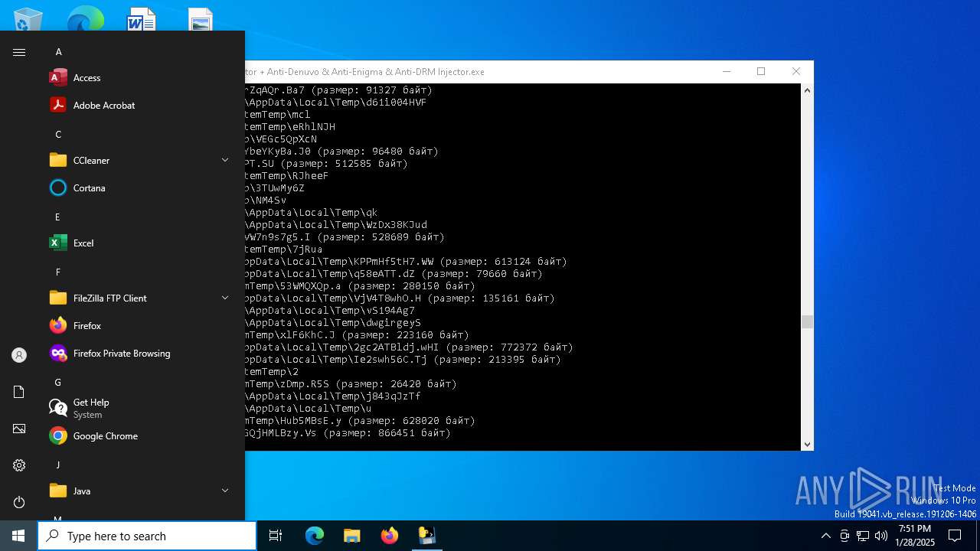Open the volume control in tray

click(881, 536)
